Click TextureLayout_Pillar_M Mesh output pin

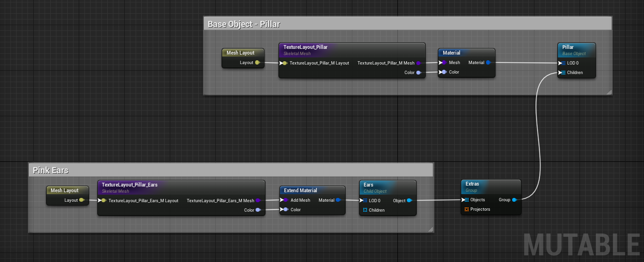418,63
